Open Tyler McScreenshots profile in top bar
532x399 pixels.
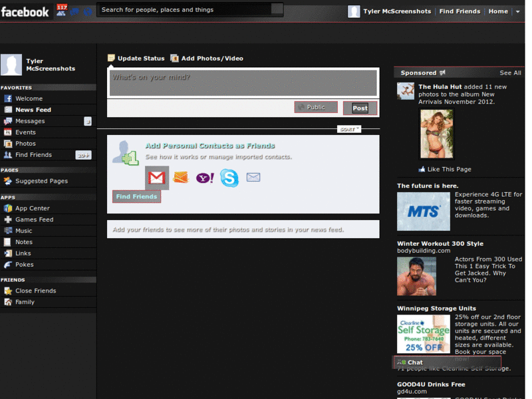[x=397, y=11]
